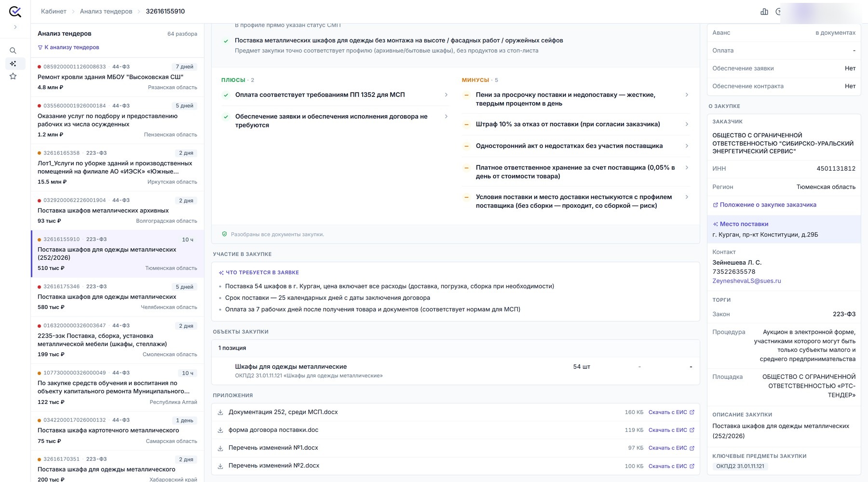This screenshot has height=482, width=868.
Task: Select tender 'Ремонт кровли здания МБОУ'
Action: (x=117, y=77)
